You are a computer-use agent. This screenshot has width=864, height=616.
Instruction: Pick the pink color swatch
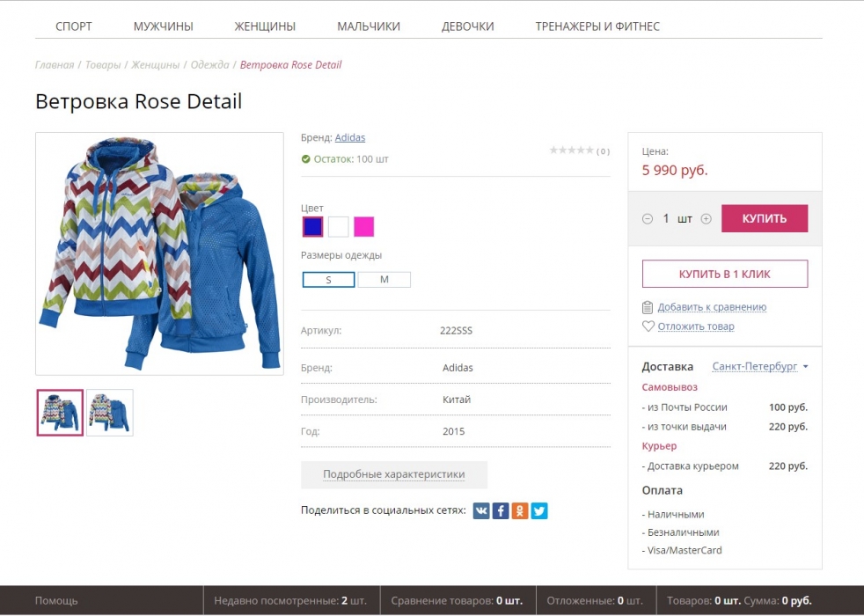pos(364,227)
